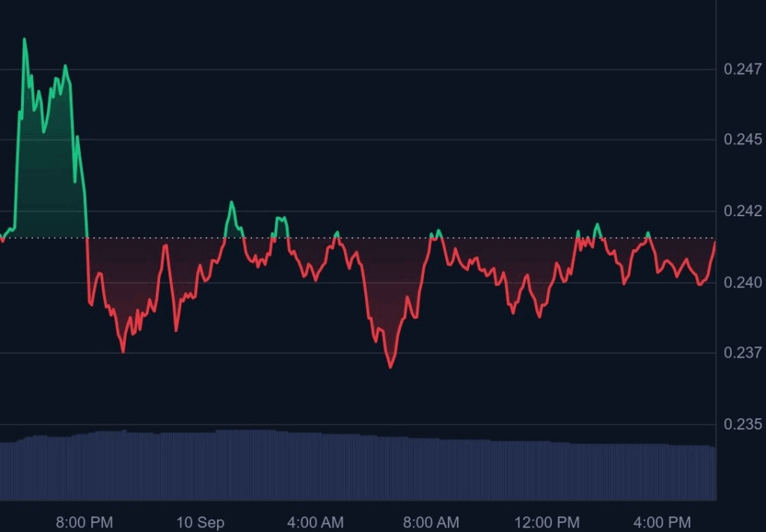Click the 8:00 AM time axis label

[431, 523]
